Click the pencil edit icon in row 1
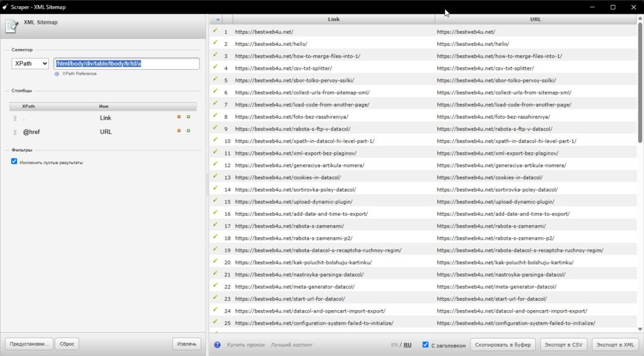644x356 pixels. (215, 31)
